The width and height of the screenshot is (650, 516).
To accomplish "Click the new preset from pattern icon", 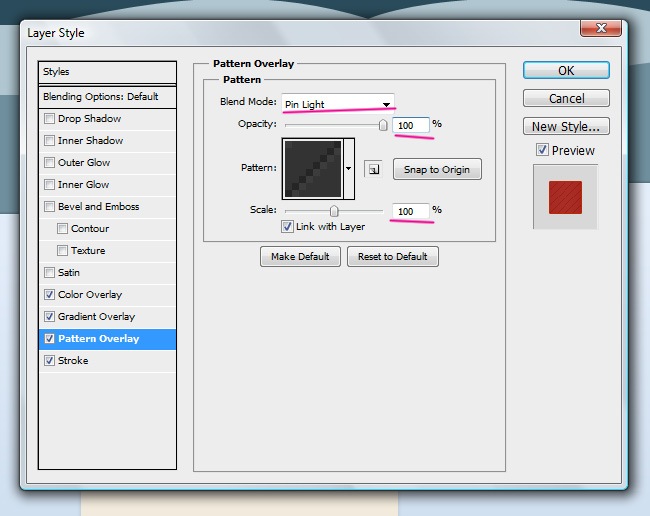I will tap(372, 169).
